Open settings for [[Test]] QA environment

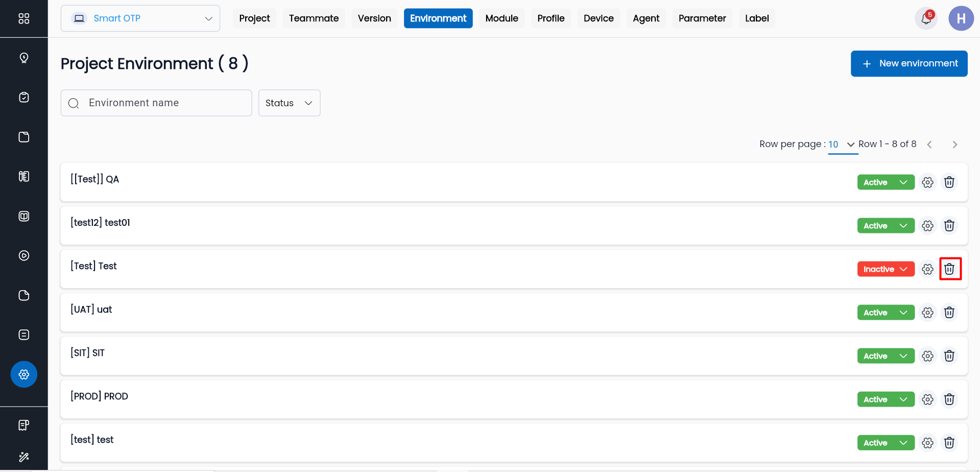(927, 182)
